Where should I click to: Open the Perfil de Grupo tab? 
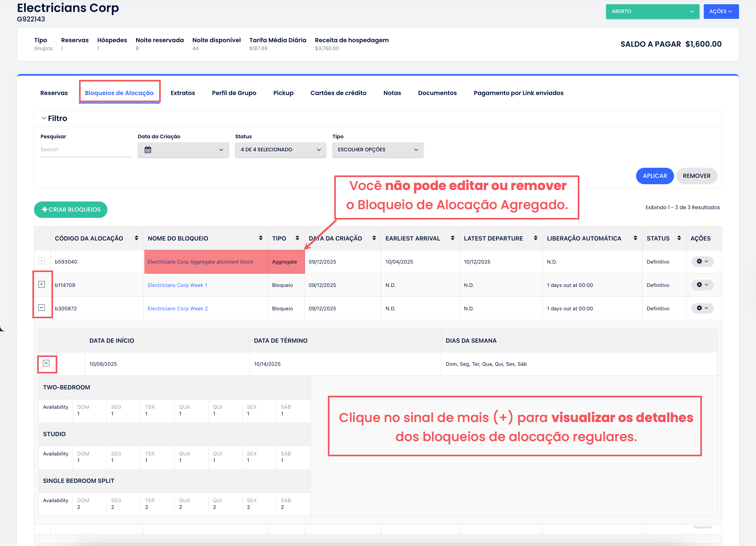coord(234,93)
